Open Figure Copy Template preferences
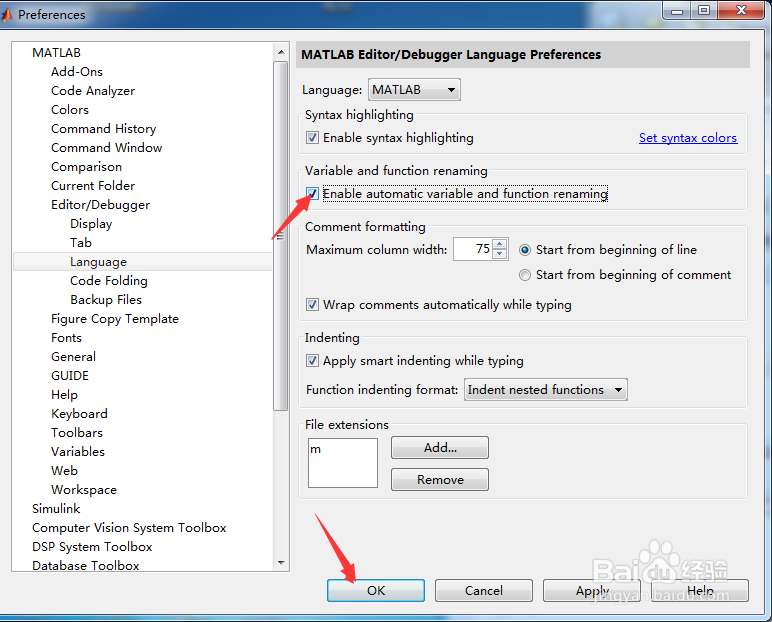772x622 pixels. pyautogui.click(x=115, y=319)
